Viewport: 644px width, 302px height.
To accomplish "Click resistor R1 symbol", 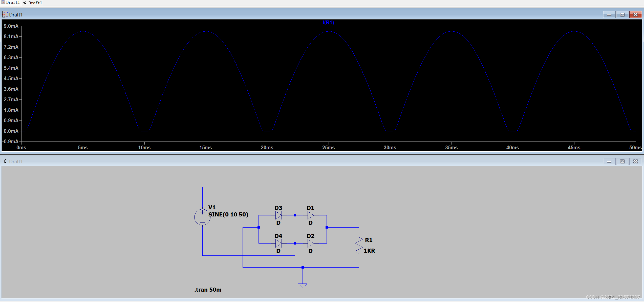I will tap(359, 245).
